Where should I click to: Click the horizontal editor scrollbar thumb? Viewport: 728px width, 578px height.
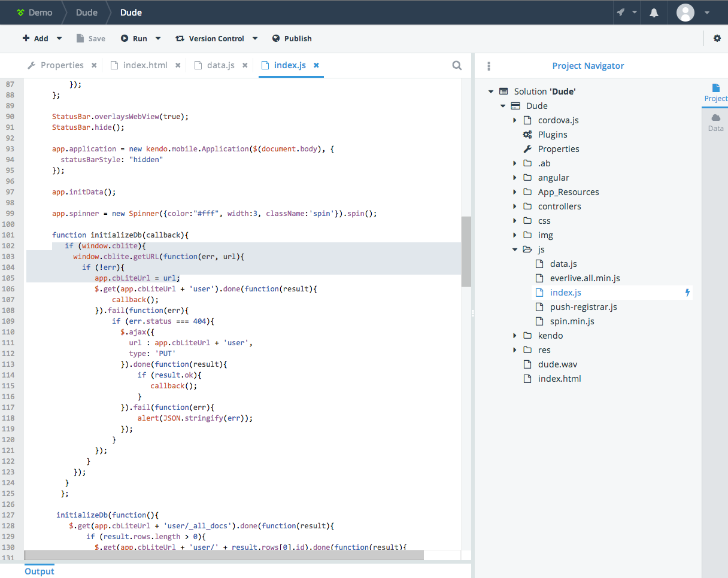[224, 555]
